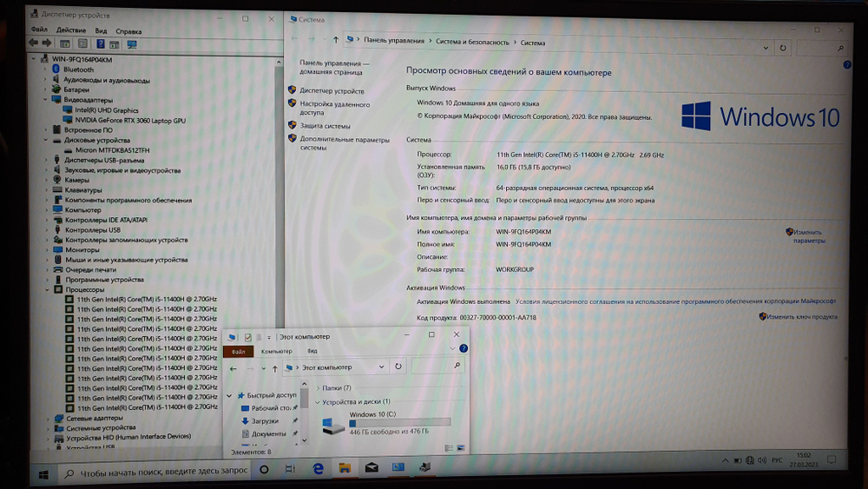Select Micron MTFDKBA512TFH disk drive
868x489 pixels.
pos(112,150)
